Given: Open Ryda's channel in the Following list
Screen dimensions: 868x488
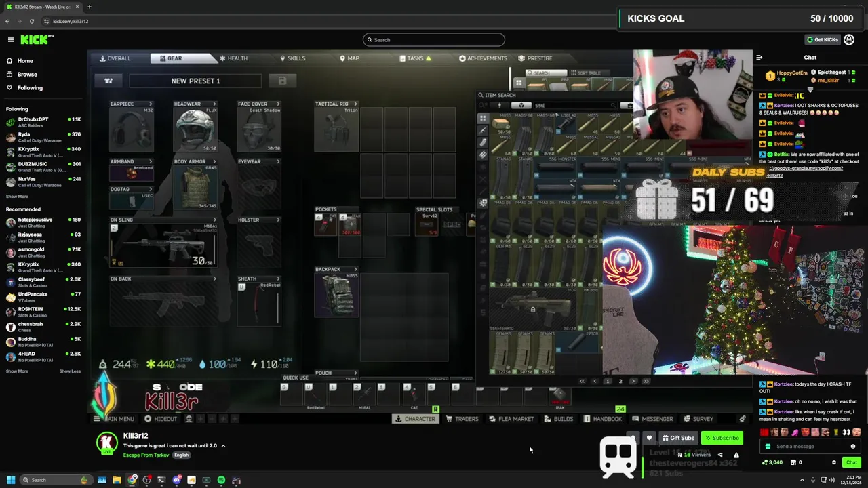Looking at the screenshot, I should click(x=43, y=138).
